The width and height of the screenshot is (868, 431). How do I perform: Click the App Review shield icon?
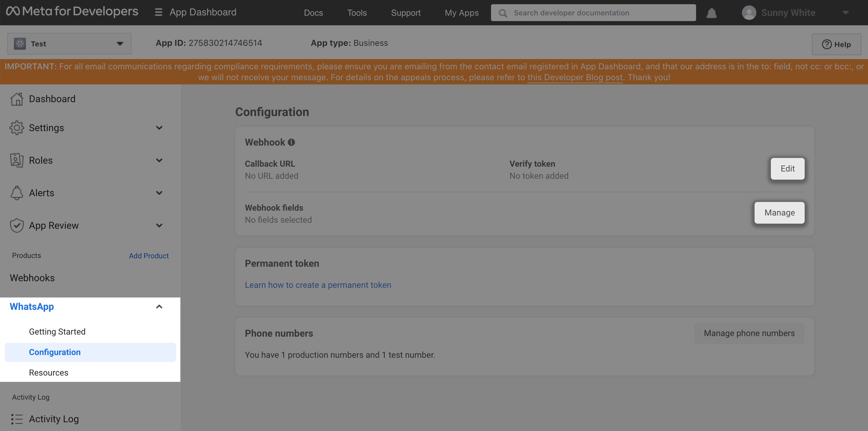pos(16,226)
